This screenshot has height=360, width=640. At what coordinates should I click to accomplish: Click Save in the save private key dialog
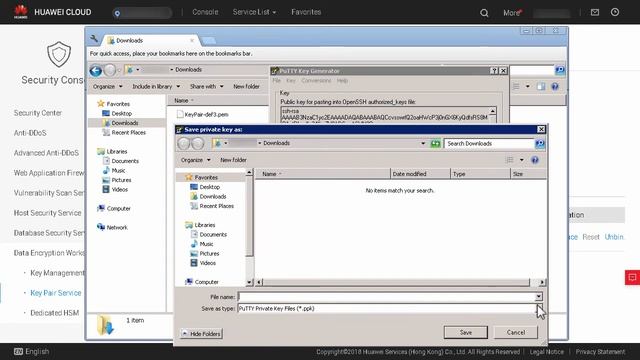[465, 332]
